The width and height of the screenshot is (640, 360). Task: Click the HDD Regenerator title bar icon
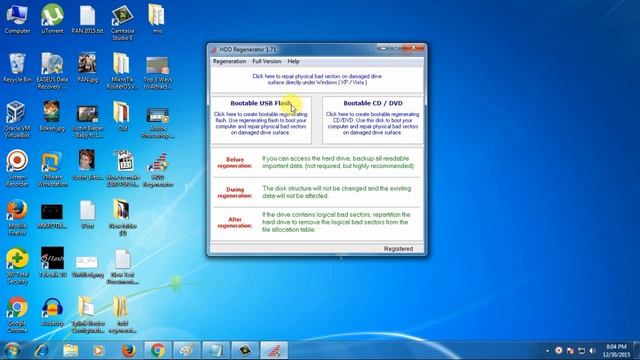pos(213,49)
